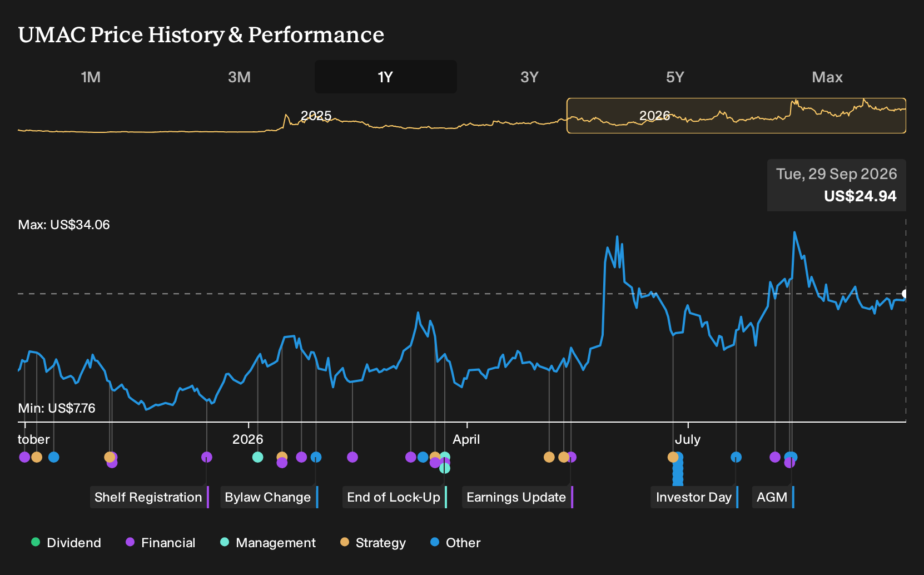Screen dimensions: 924x575
Task: Select the leftmost orange dot right of April
Action: point(549,457)
